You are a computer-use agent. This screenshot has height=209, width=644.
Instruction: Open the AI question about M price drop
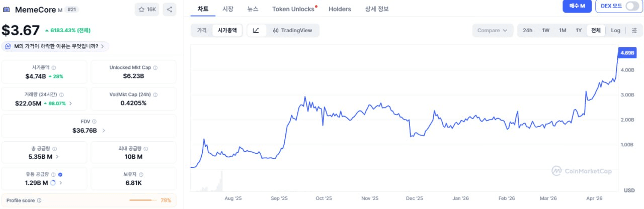(55, 46)
